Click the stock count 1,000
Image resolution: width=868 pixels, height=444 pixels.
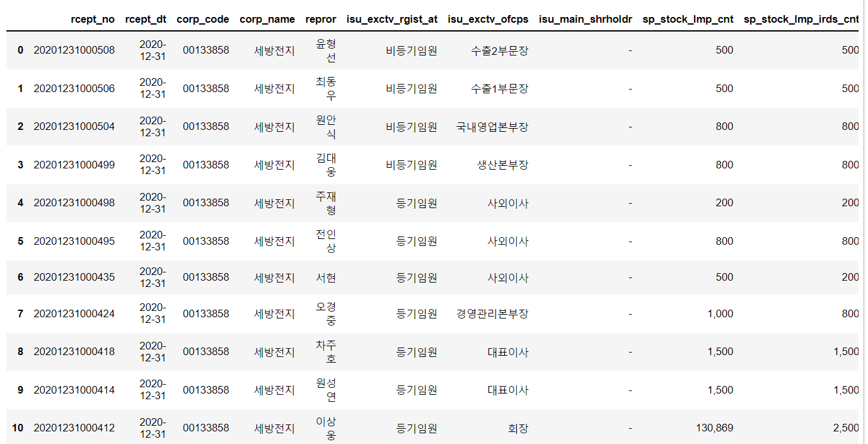[x=720, y=313]
